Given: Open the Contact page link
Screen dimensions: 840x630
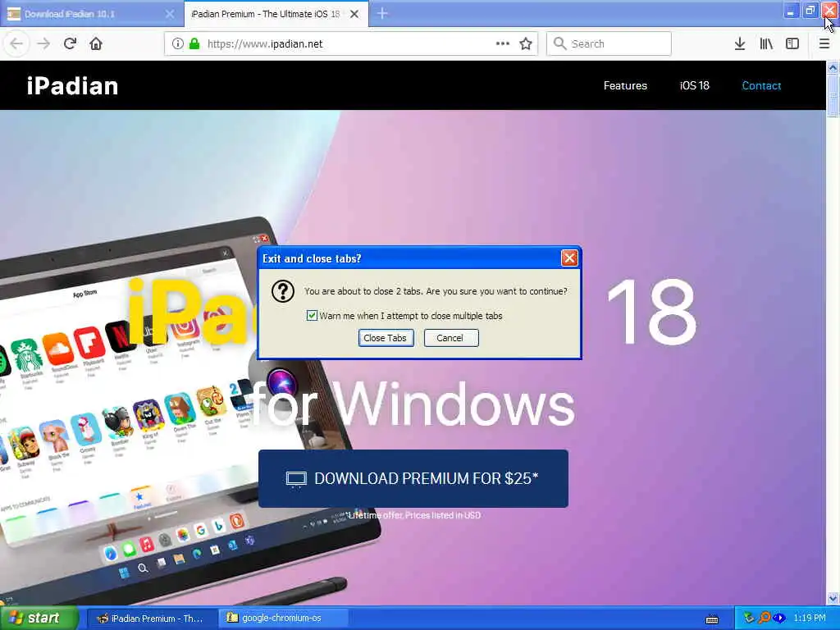Looking at the screenshot, I should pos(761,85).
